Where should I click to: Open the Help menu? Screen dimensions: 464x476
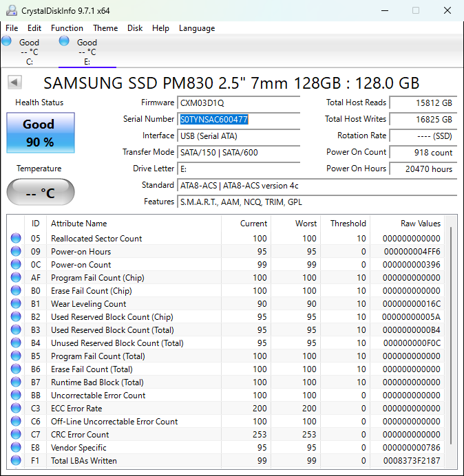tap(160, 28)
